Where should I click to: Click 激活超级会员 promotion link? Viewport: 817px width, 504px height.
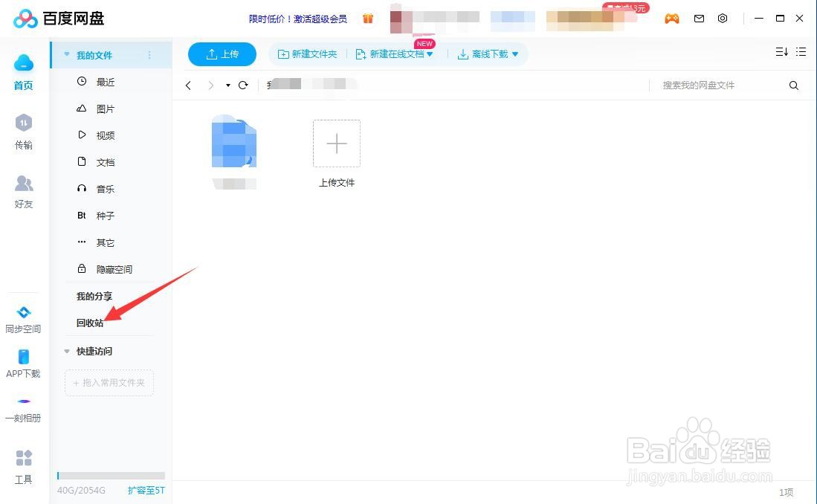tap(320, 19)
